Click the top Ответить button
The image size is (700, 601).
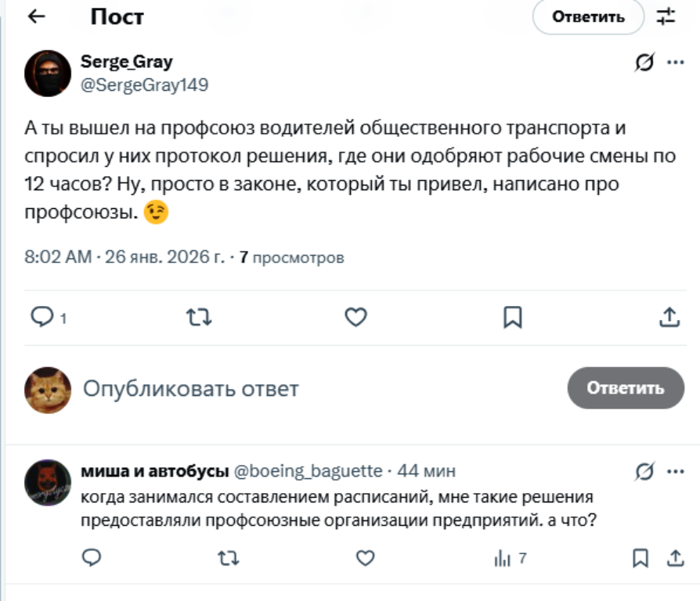pyautogui.click(x=588, y=17)
